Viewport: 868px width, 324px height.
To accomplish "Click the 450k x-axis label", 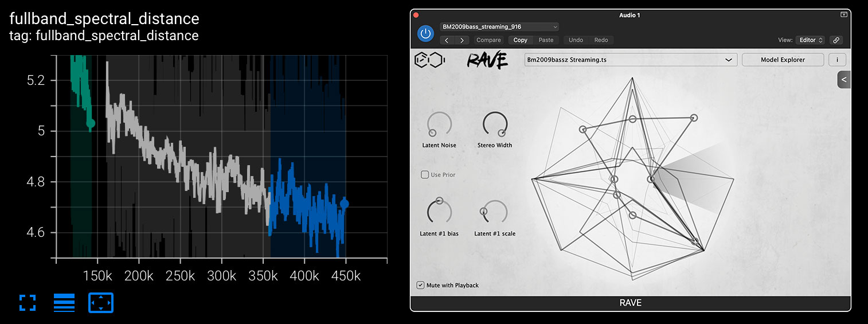I will (345, 276).
